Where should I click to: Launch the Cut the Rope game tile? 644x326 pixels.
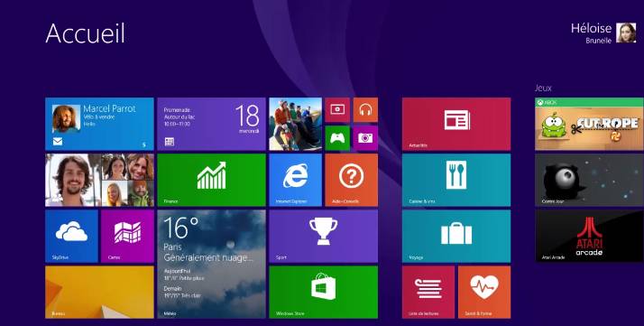pos(589,124)
